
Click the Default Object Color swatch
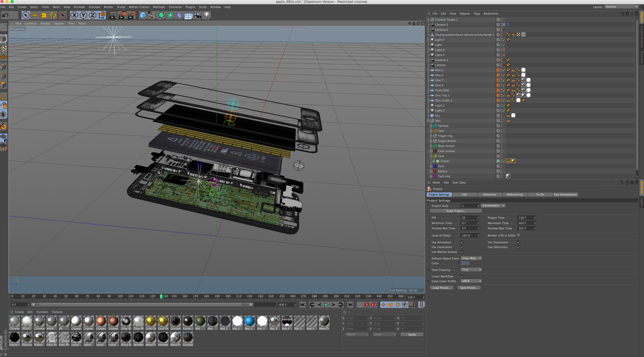(x=465, y=263)
